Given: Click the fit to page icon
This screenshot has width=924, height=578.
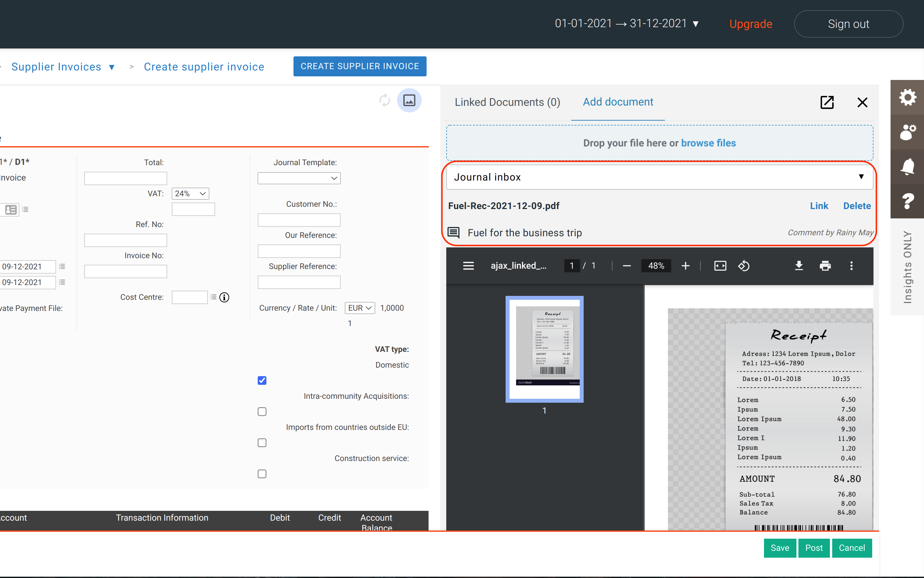Looking at the screenshot, I should [720, 266].
